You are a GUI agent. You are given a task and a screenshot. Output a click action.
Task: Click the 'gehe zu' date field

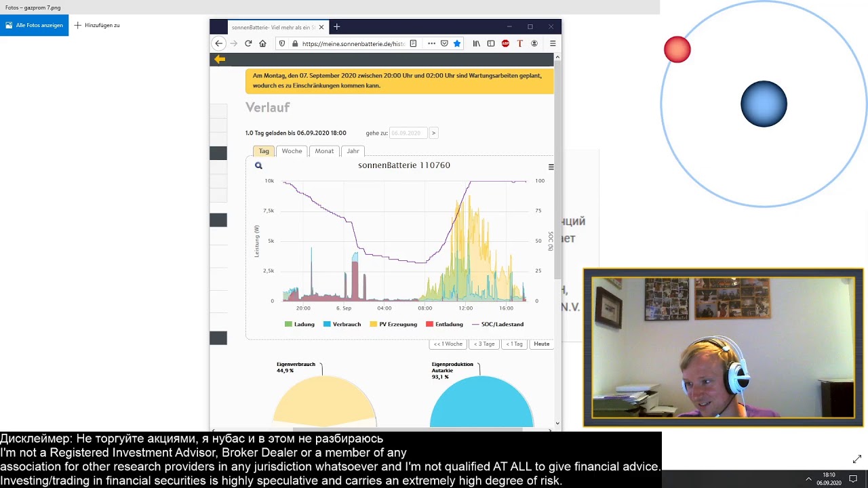[408, 133]
